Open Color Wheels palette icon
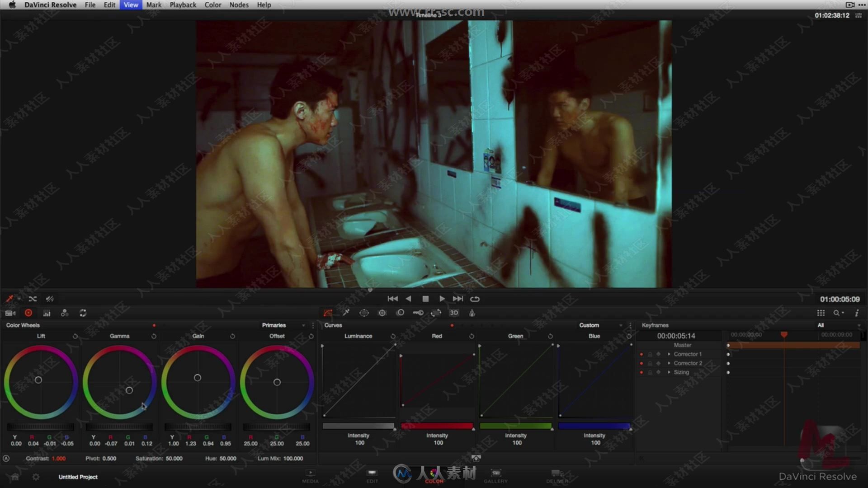This screenshot has height=488, width=868. 28,313
